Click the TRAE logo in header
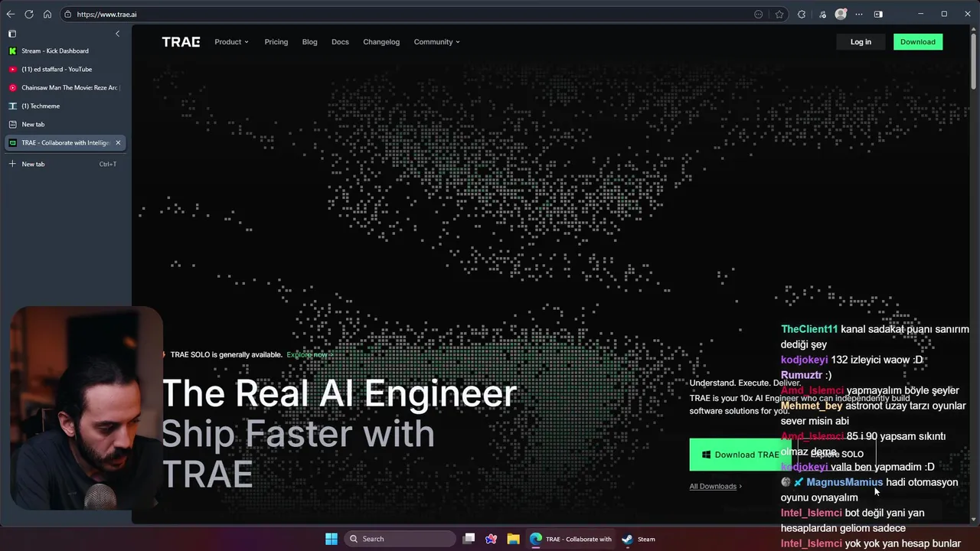Image resolution: width=980 pixels, height=551 pixels. [181, 42]
